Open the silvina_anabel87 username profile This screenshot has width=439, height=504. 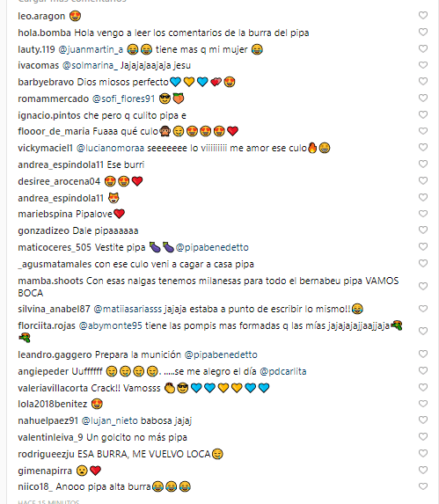(54, 310)
